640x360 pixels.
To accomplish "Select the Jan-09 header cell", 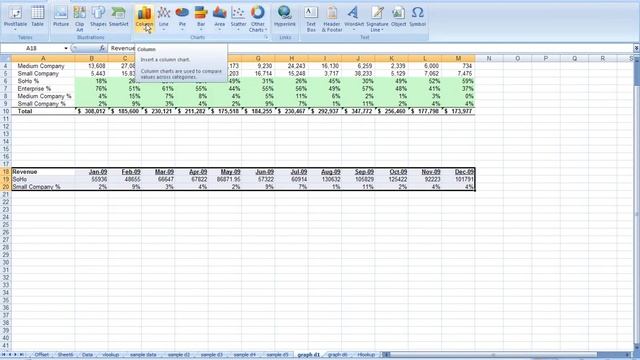I will click(91, 172).
